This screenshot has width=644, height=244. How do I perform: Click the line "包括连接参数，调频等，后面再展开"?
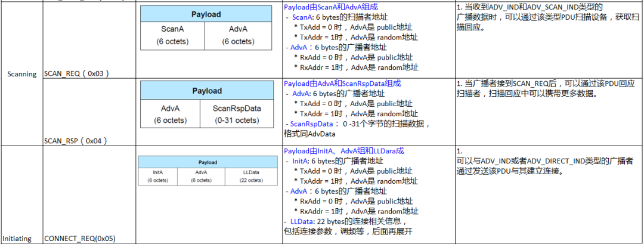[348, 231]
